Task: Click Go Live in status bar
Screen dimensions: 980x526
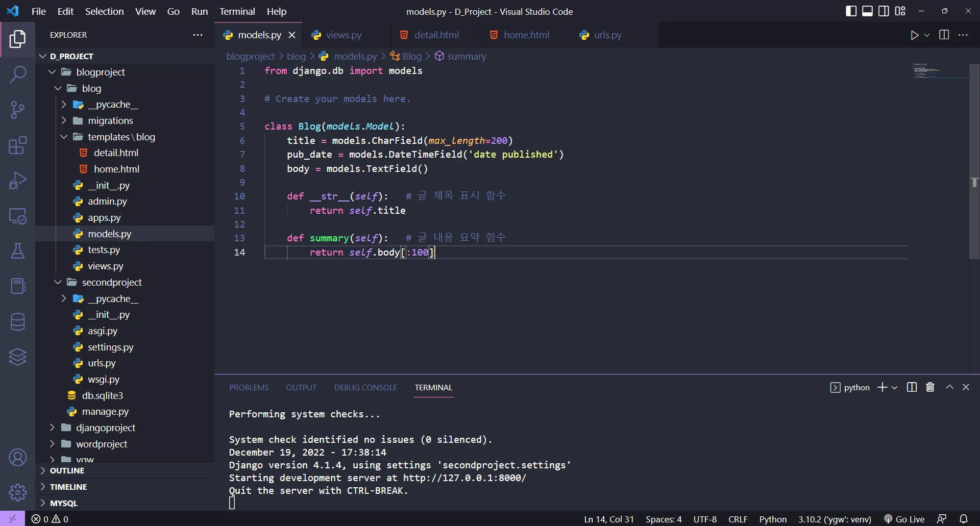Action: [x=904, y=519]
